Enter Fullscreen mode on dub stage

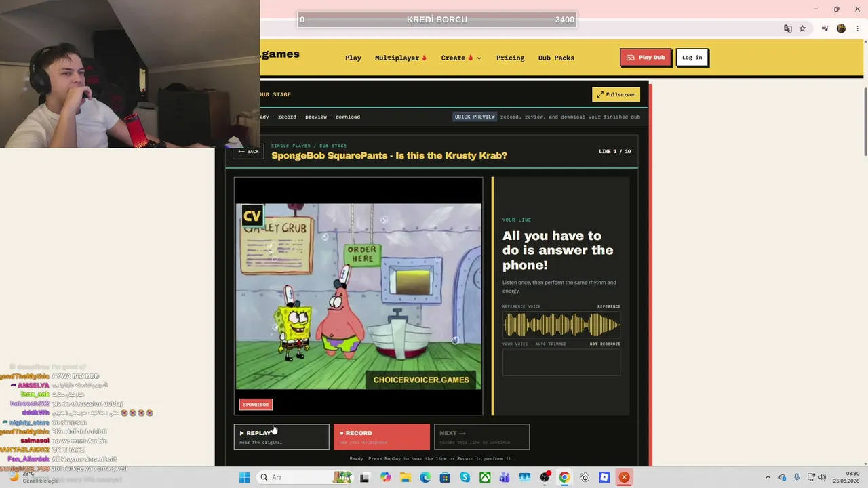616,94
